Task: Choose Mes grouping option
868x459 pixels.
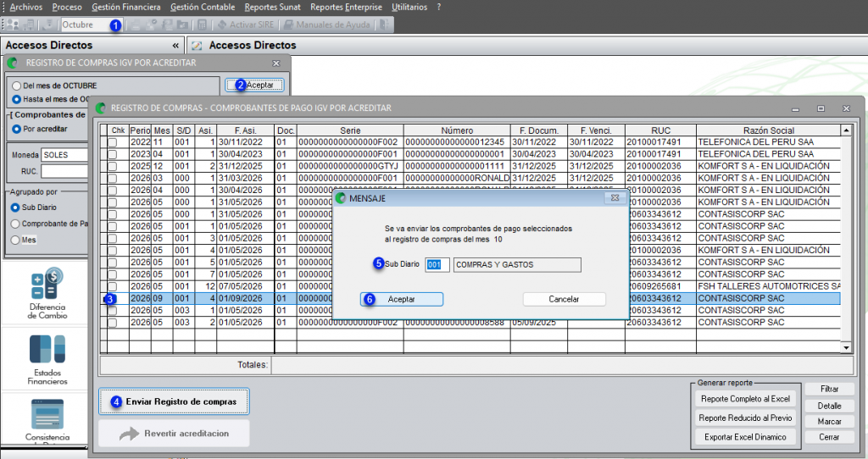Action: (15, 240)
